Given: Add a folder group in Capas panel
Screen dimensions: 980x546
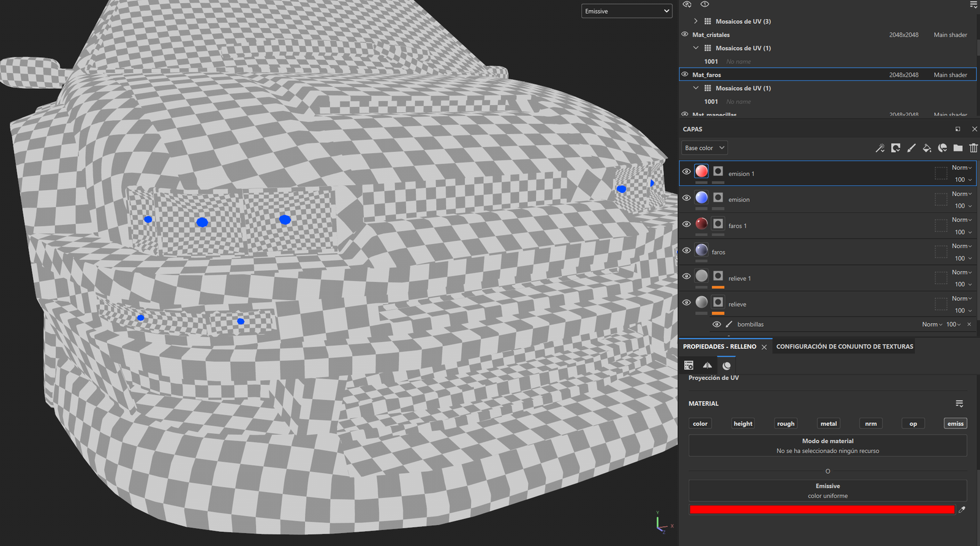Looking at the screenshot, I should point(958,148).
